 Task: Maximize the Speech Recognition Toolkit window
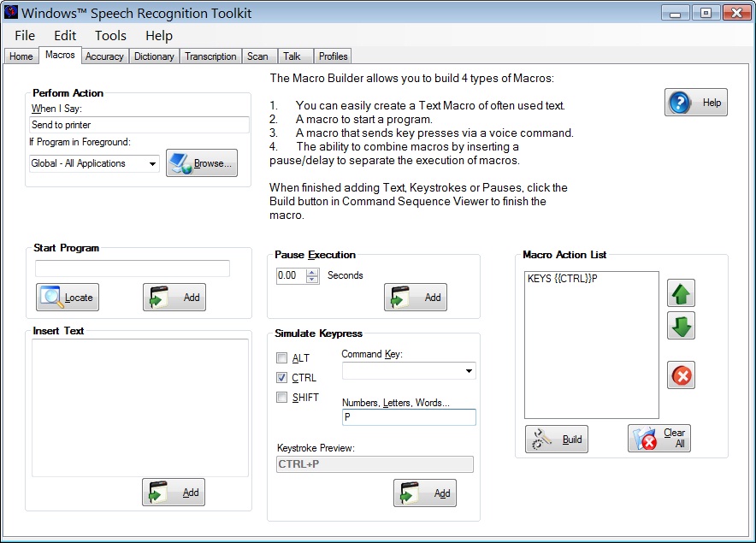tap(706, 13)
